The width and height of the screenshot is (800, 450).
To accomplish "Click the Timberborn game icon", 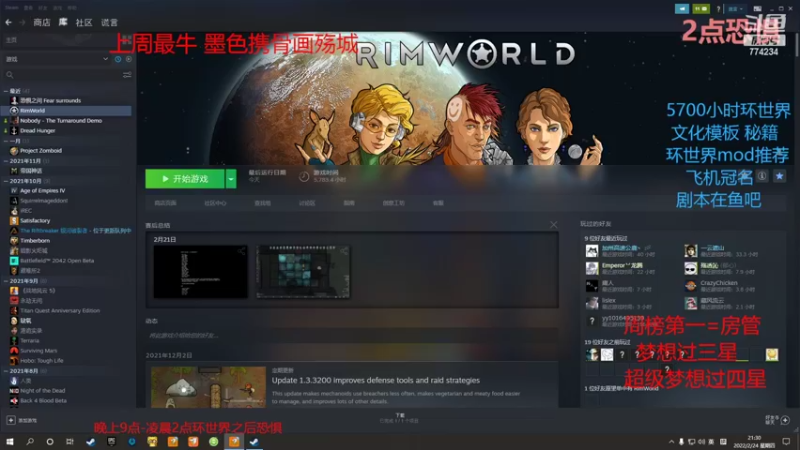I will tap(14, 240).
